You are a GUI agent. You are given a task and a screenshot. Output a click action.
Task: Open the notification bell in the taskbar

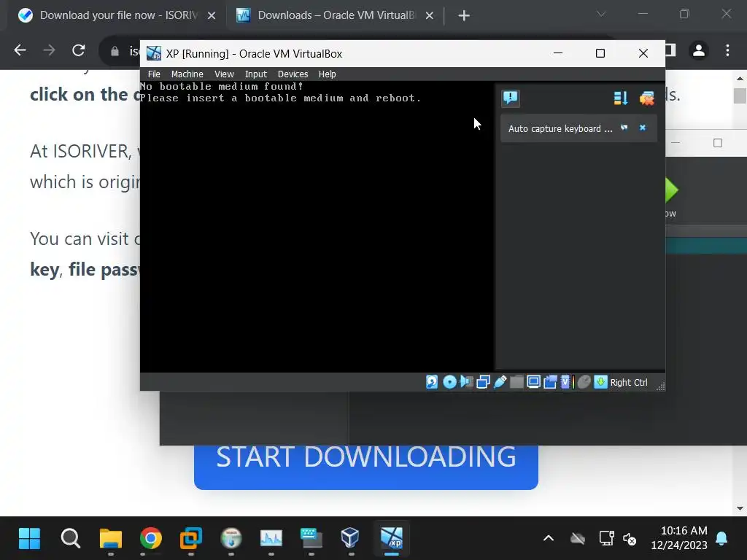(721, 539)
